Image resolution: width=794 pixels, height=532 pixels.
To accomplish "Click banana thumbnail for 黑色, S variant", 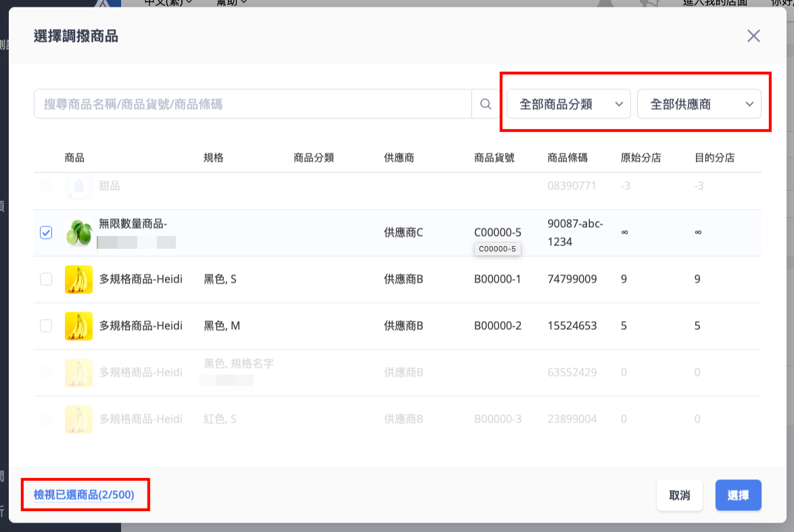I will tap(78, 279).
